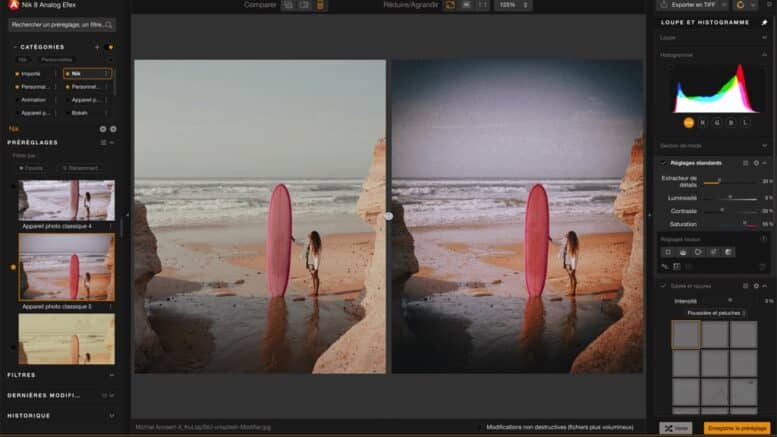Select the Nik category
The width and height of the screenshot is (777, 437).
(x=85, y=73)
